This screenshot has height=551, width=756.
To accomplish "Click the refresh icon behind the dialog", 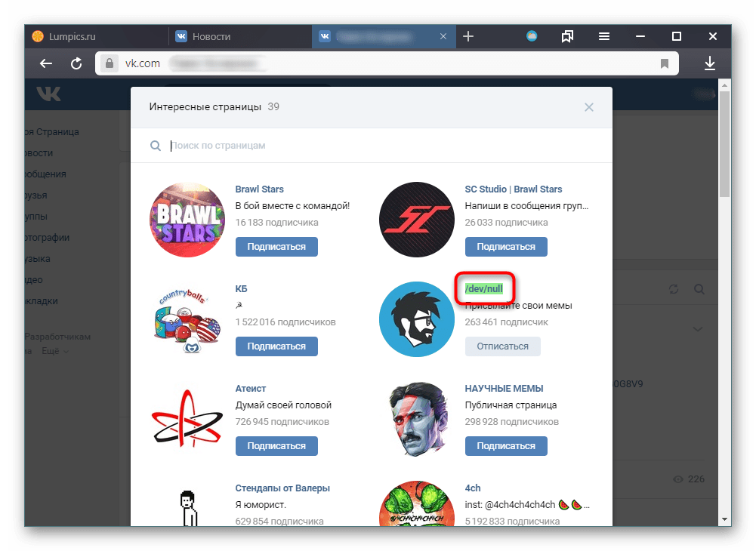I will click(674, 289).
